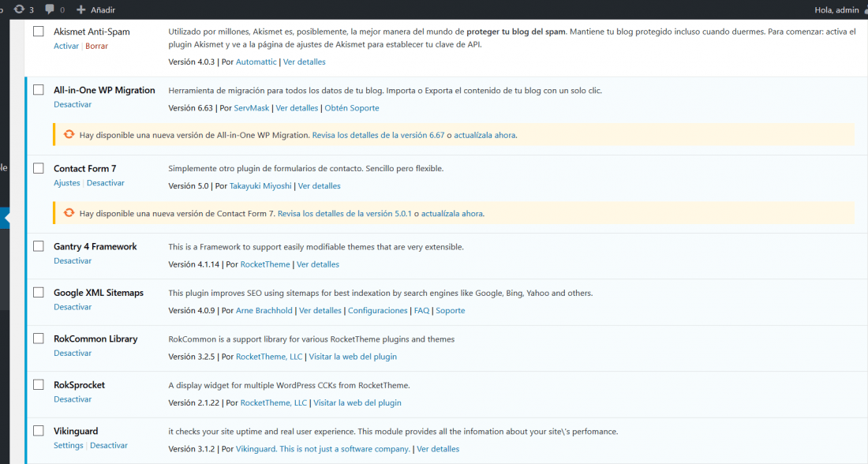Deactivate RokSprocket plugin
Viewport: 868px width, 464px height.
click(73, 399)
